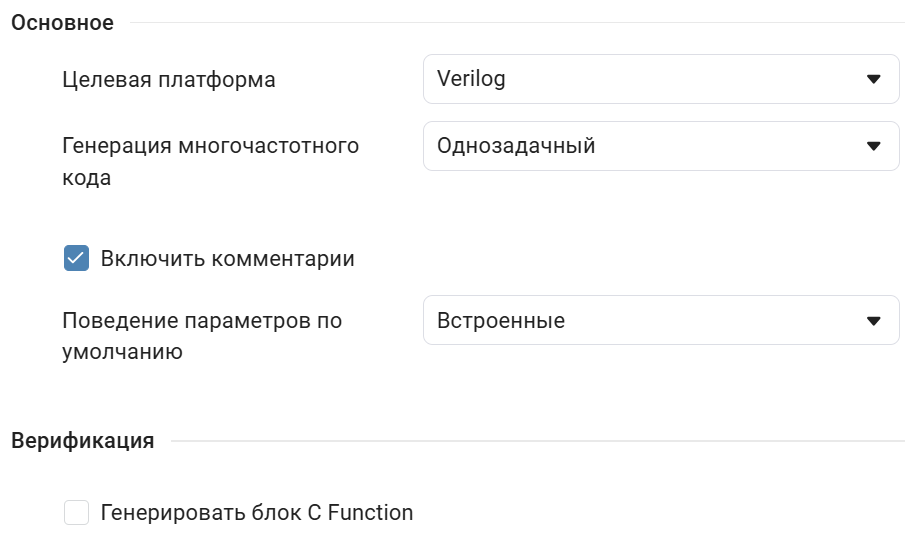
Task: Click the Встроенные value in the combo box
Action: pyautogui.click(x=501, y=321)
